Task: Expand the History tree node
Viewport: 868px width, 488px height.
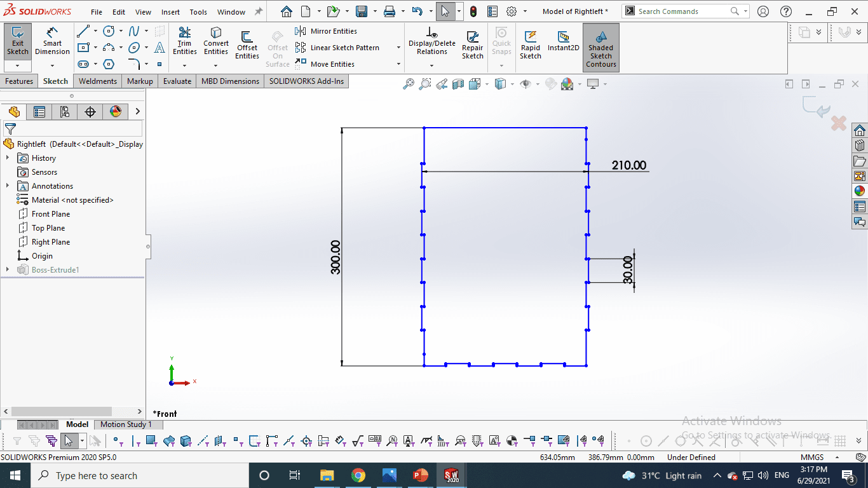Action: click(x=8, y=158)
